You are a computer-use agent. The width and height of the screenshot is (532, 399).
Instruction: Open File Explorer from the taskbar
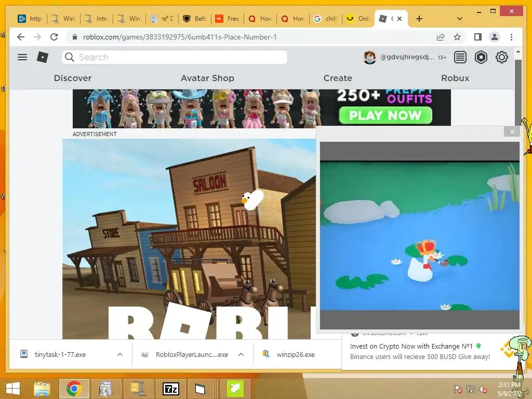click(x=42, y=389)
